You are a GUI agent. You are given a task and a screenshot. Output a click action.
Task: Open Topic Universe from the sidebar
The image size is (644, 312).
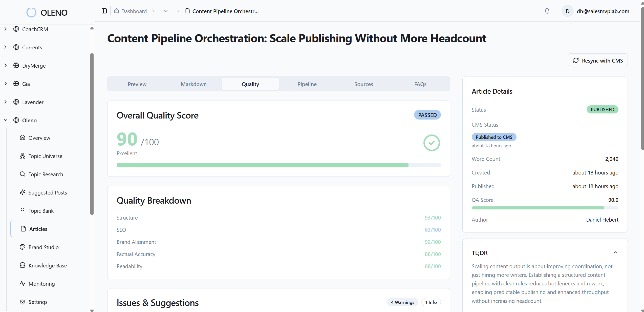45,156
